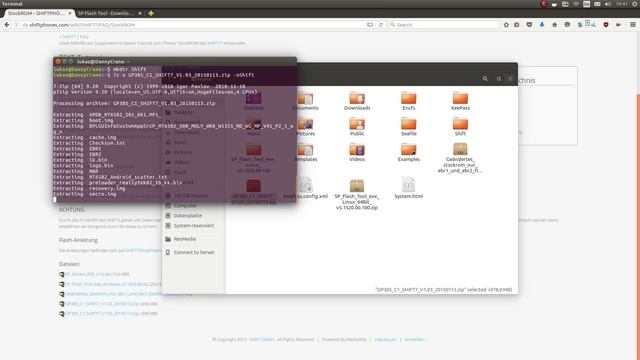The image size is (640, 360).
Task: Open the Wi-Fi network indicator
Action: click(576, 4)
